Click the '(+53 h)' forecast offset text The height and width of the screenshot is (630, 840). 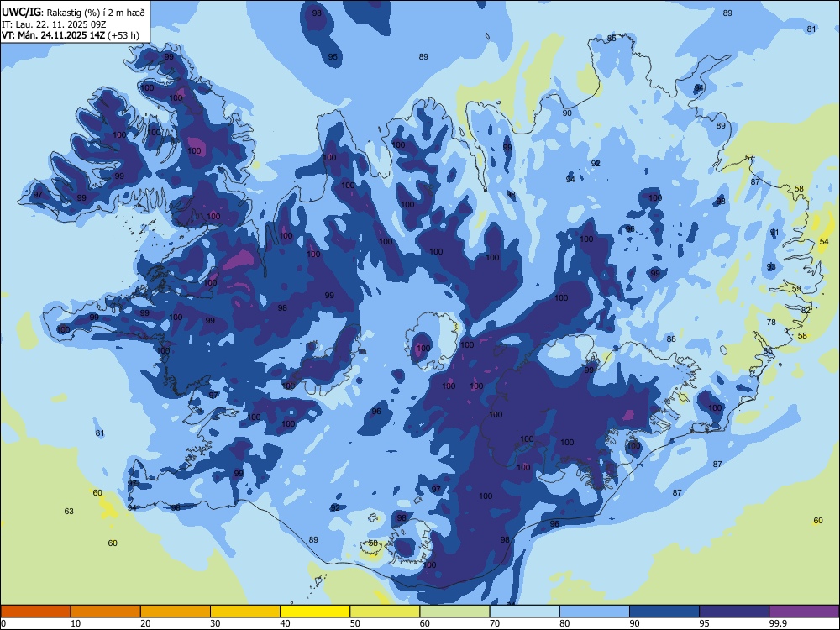[123, 35]
